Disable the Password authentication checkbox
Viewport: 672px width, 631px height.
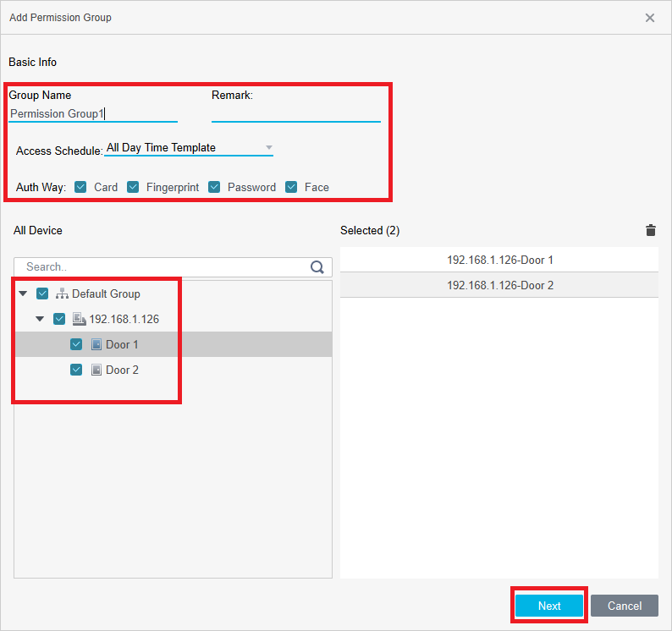214,187
